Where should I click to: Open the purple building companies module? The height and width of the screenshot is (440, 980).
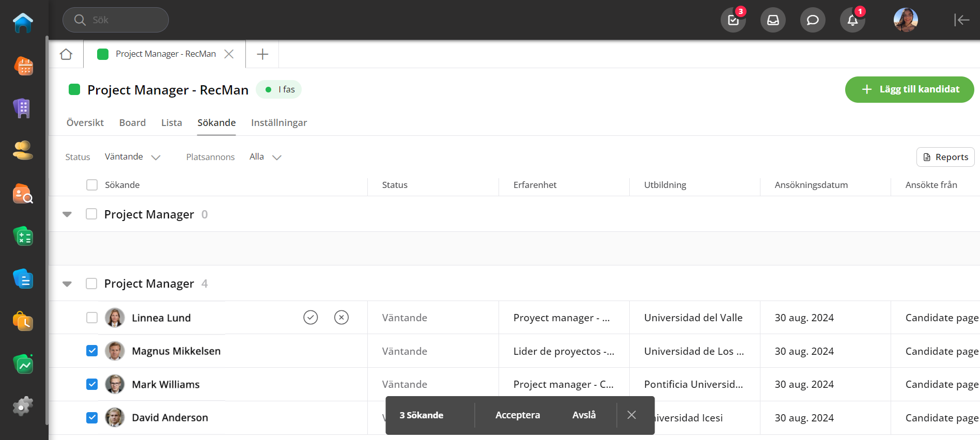[23, 108]
